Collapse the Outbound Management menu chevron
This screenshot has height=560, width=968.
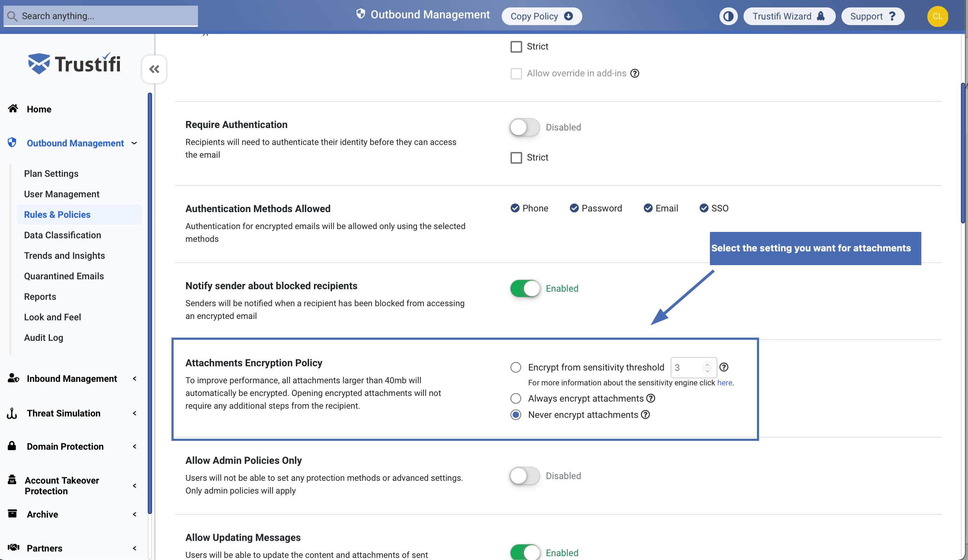[134, 143]
